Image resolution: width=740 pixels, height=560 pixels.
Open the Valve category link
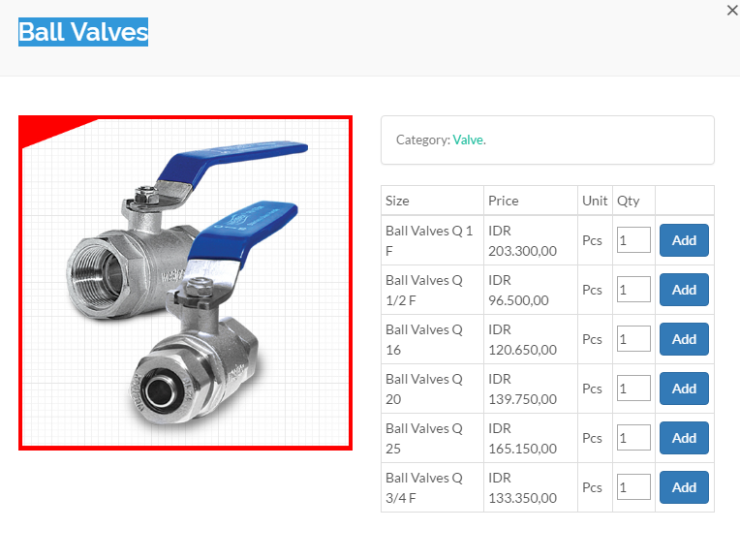468,140
